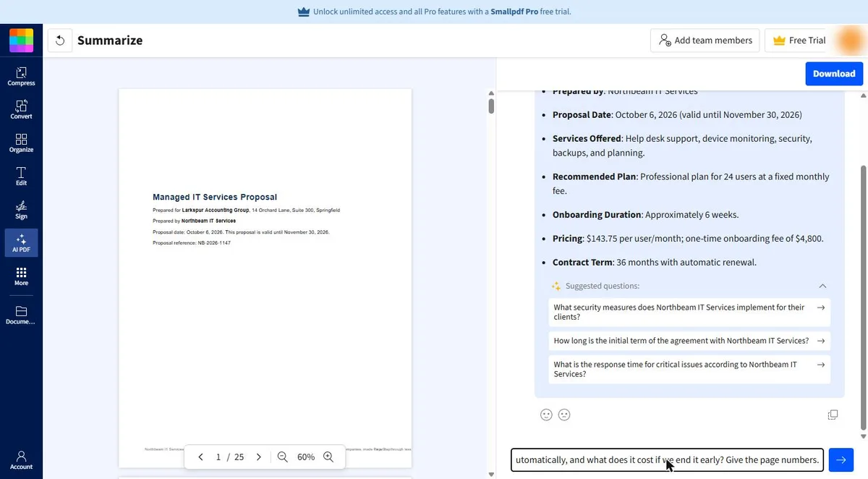Open the More tools grid
Viewport: 868px width, 479px height.
tap(21, 276)
